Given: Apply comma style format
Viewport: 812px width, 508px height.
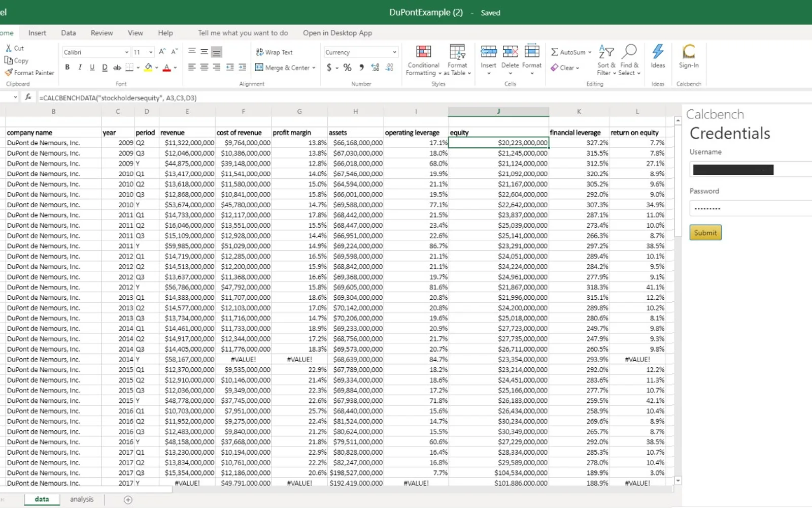Looking at the screenshot, I should click(361, 68).
